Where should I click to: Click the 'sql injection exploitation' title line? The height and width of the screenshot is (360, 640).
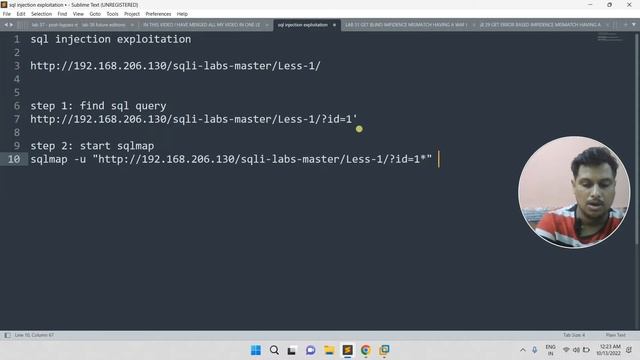coord(111,39)
